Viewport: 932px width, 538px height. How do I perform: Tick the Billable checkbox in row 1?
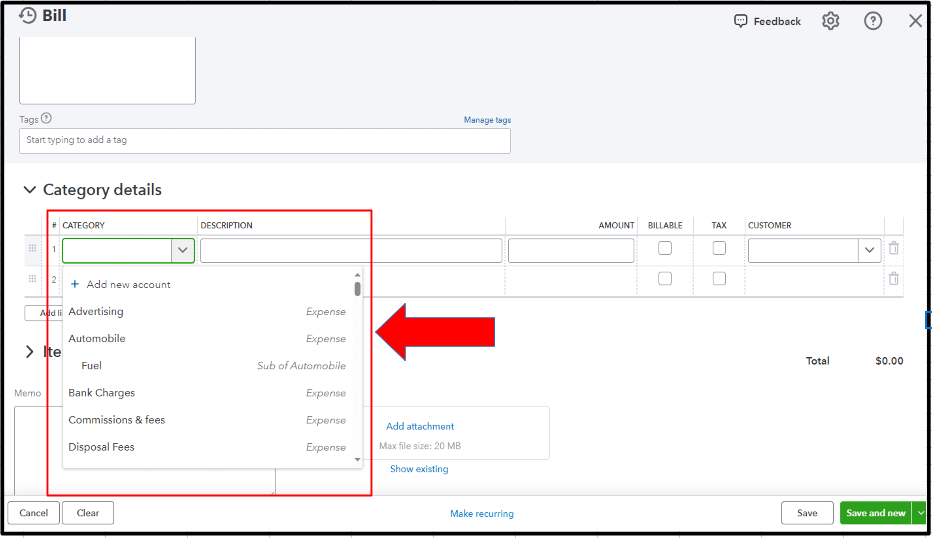pos(665,248)
